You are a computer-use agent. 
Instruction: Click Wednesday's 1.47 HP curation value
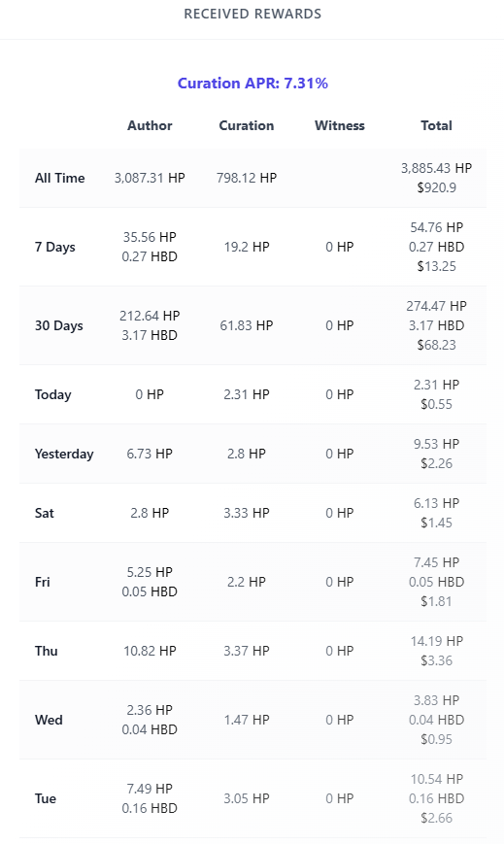247,720
